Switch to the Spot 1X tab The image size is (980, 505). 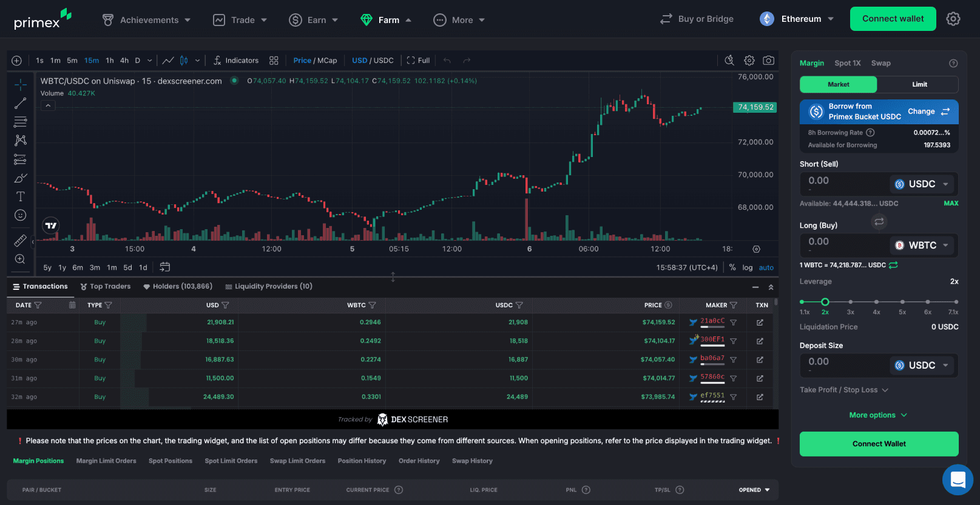(847, 63)
